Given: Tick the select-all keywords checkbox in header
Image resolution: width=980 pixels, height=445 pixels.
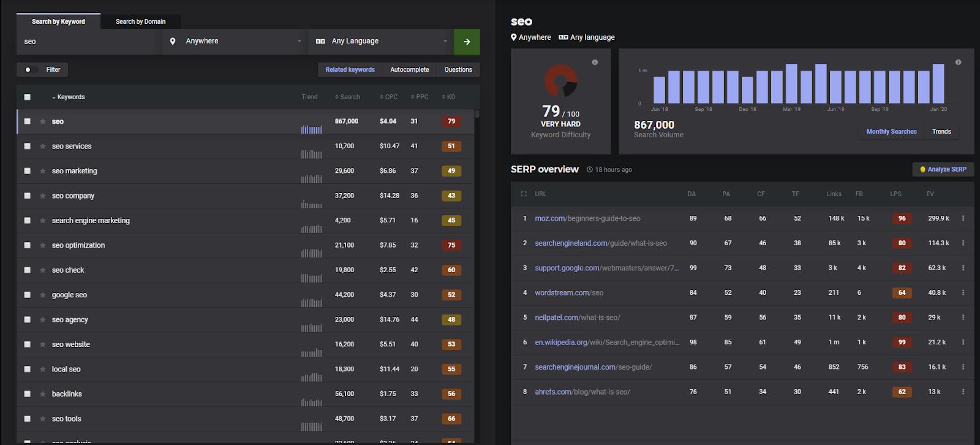Looking at the screenshot, I should (27, 97).
